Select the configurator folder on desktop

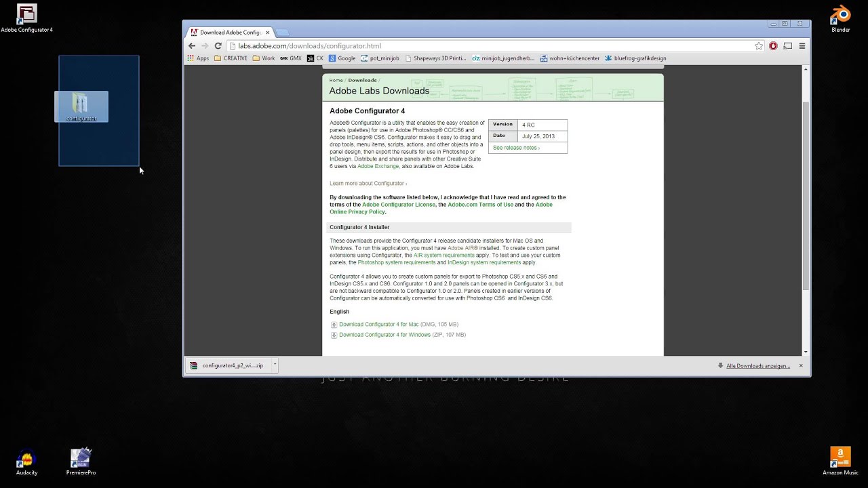tap(81, 107)
